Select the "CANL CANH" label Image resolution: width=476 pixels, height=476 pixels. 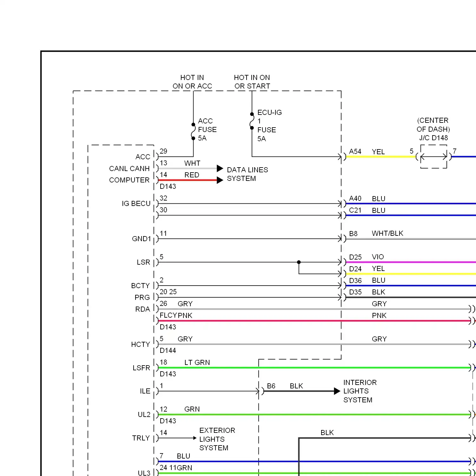pos(129,169)
